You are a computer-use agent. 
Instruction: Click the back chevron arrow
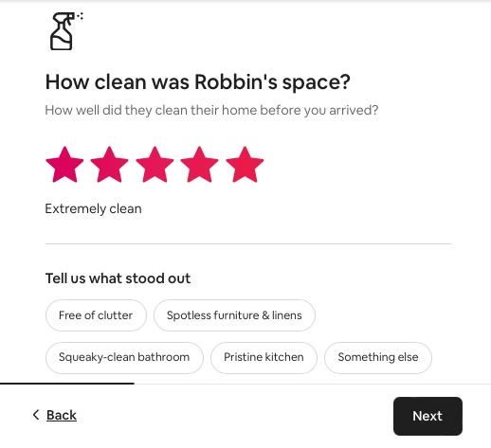click(36, 415)
